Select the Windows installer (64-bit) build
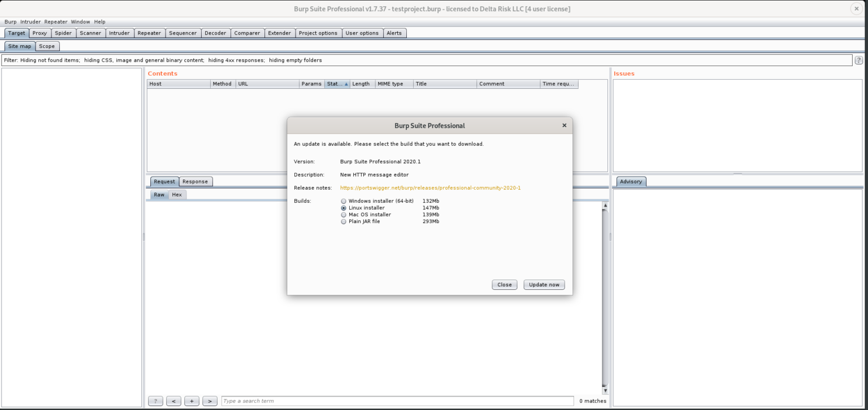The height and width of the screenshot is (410, 868). (x=343, y=200)
